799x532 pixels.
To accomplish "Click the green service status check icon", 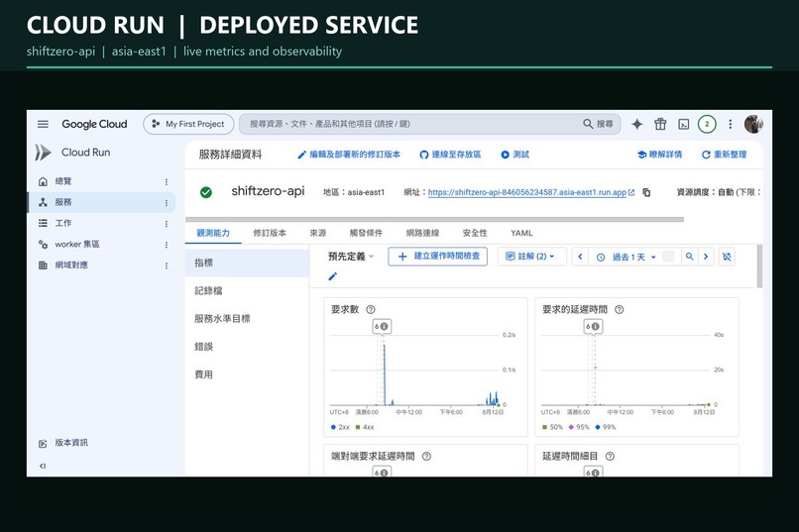I will [x=206, y=192].
